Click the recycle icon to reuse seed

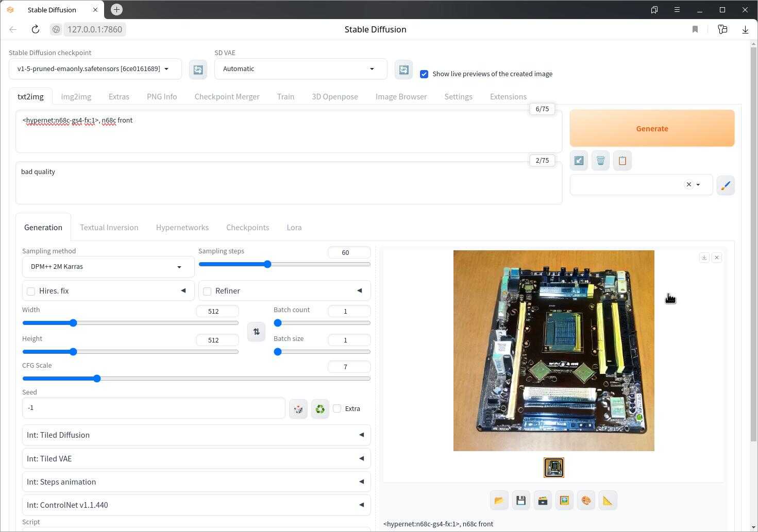coord(320,409)
